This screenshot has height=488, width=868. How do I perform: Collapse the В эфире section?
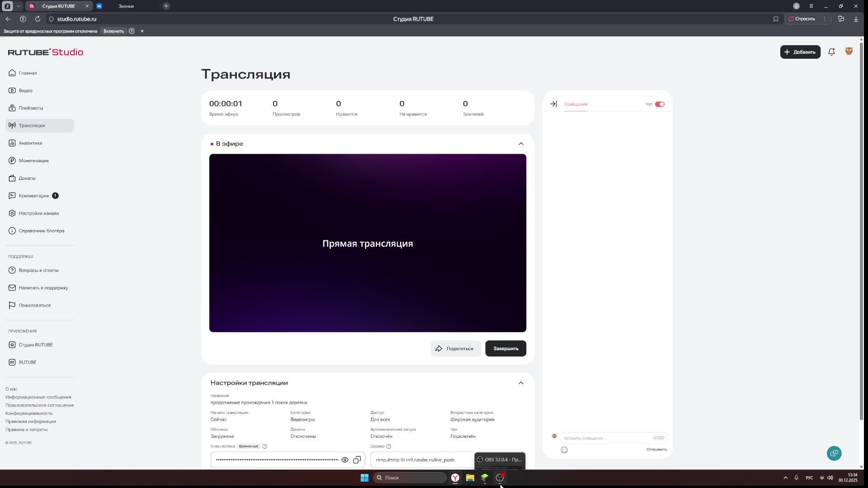click(521, 144)
